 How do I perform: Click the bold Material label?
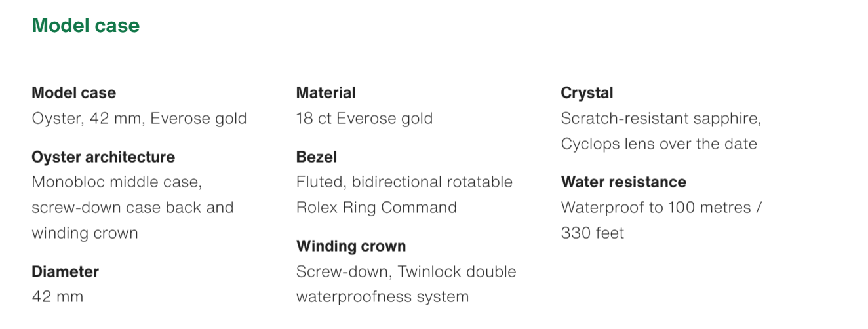326,93
